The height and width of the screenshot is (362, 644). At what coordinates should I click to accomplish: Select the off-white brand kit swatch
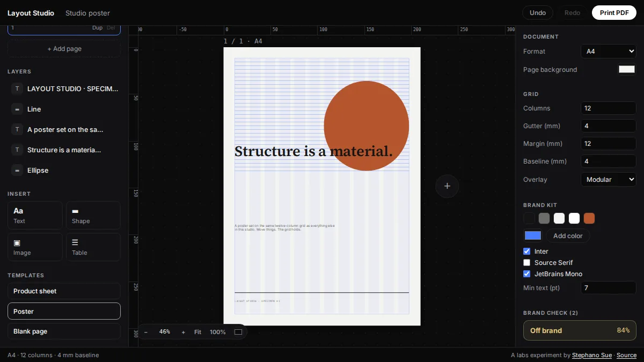[559, 218]
